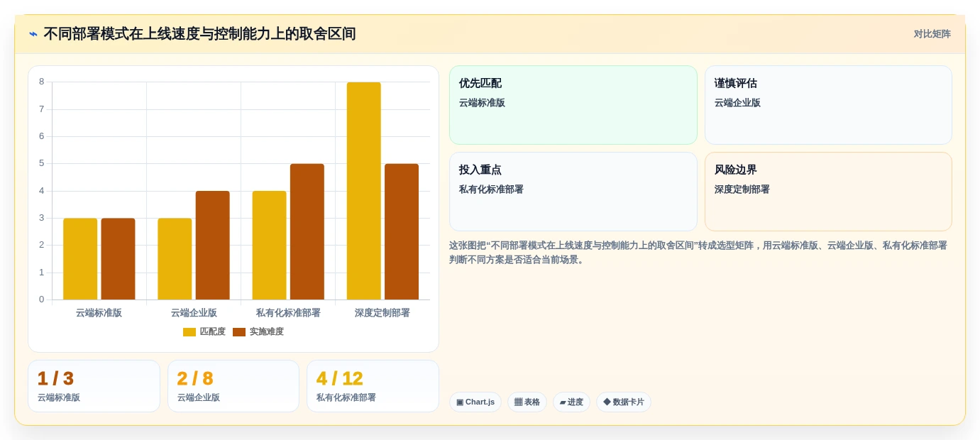Open the 风险边界 quadrant card
Viewport: 980px width, 440px height.
[828, 192]
